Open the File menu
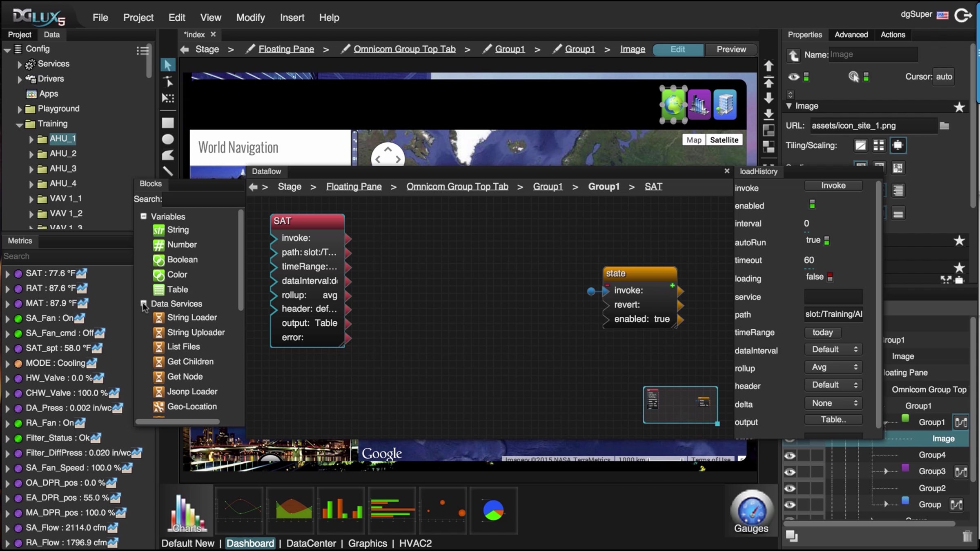 100,18
